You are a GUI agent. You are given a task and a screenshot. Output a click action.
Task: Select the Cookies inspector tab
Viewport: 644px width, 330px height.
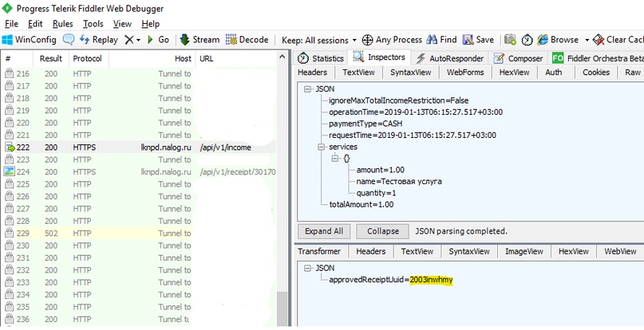point(596,73)
